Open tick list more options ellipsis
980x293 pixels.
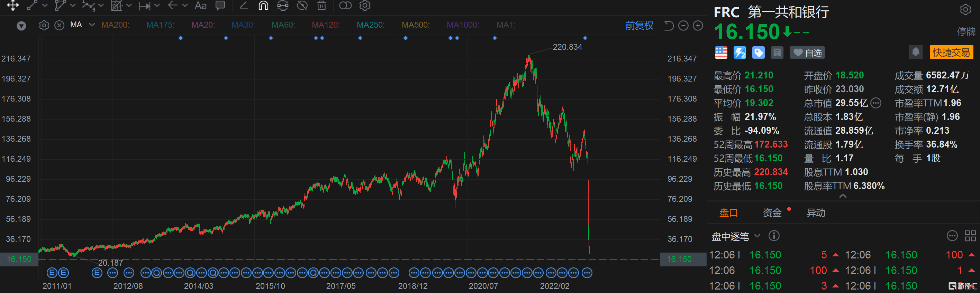pyautogui.click(x=952, y=236)
